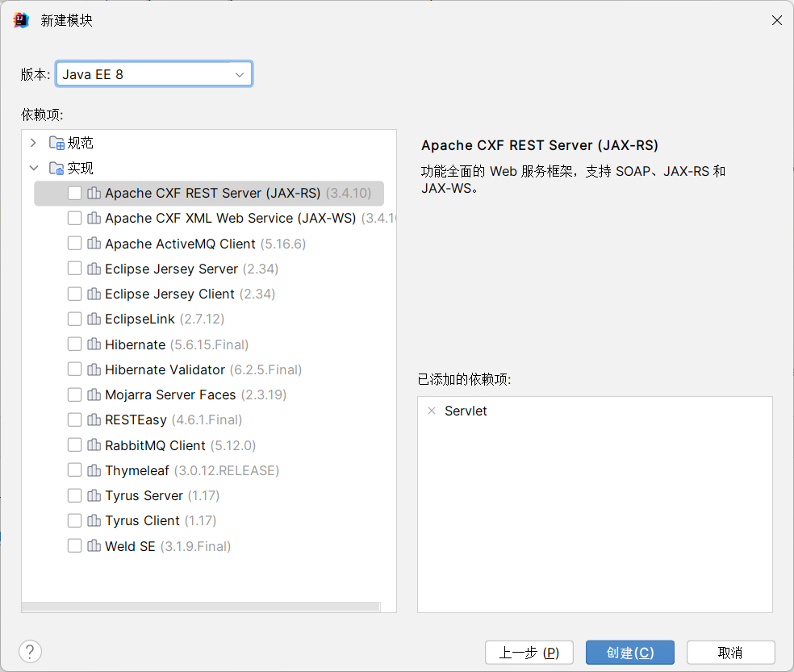The image size is (794, 672).
Task: Click the horizontal scrollbar of dependency list
Action: pyautogui.click(x=201, y=607)
